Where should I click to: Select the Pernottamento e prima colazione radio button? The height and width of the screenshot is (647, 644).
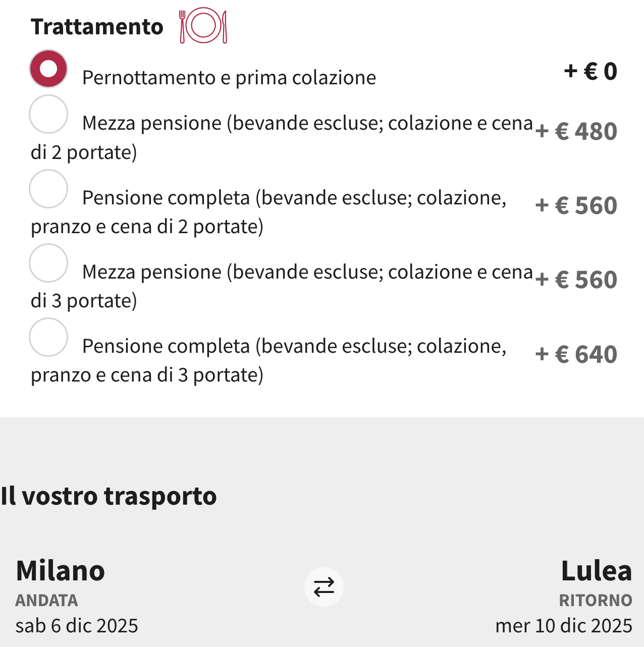click(48, 69)
